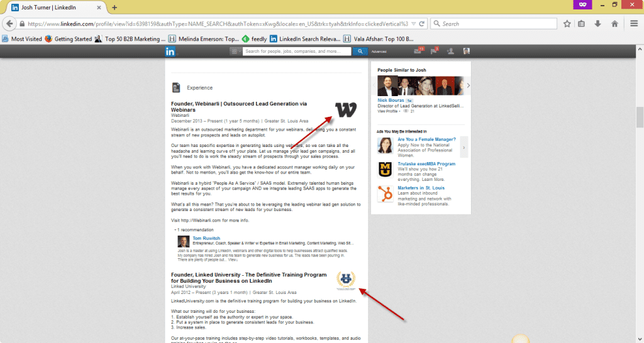
Task: Click Nick Bouras's photo in similar people
Action: coord(387,85)
